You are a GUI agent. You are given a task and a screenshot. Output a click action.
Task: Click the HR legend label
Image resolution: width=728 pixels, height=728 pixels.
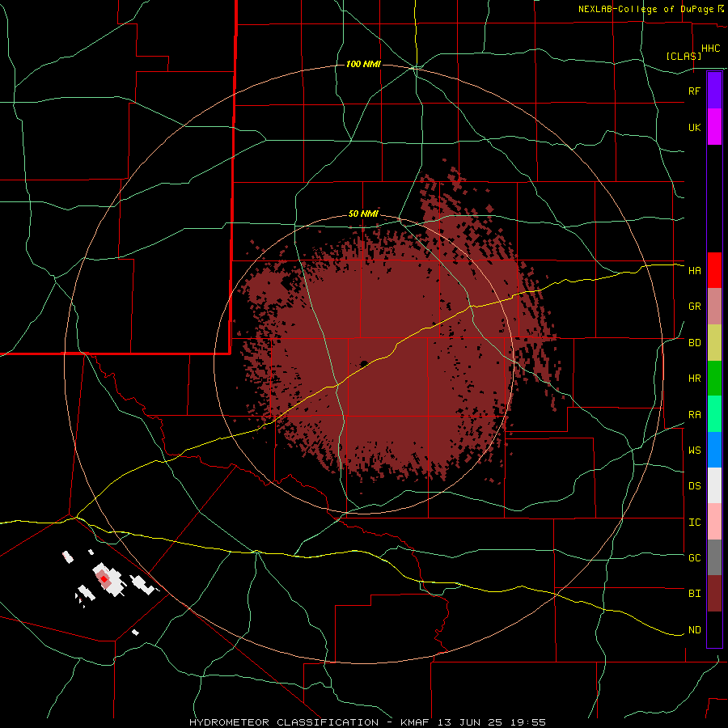[x=694, y=379]
